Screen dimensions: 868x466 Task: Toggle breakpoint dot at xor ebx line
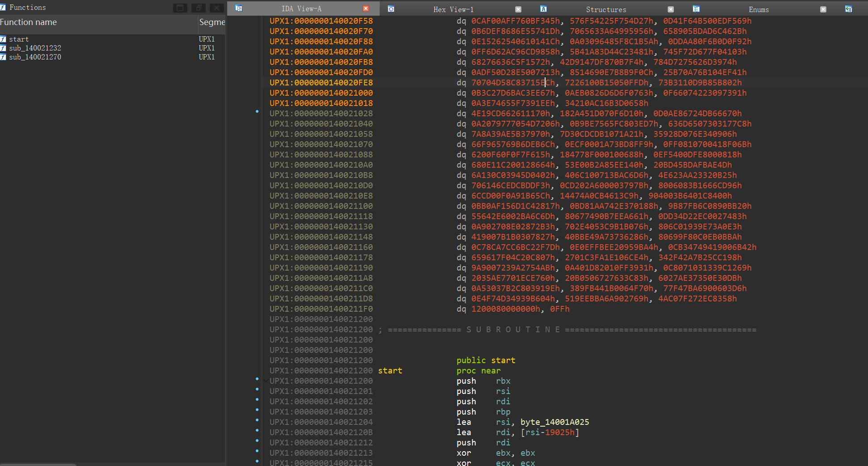pyautogui.click(x=257, y=451)
